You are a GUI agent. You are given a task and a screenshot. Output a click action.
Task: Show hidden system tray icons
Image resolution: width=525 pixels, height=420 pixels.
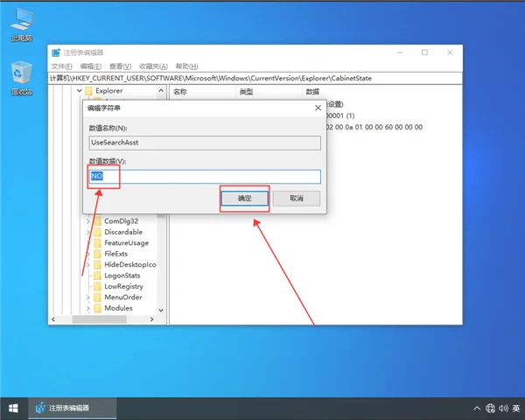click(x=477, y=409)
